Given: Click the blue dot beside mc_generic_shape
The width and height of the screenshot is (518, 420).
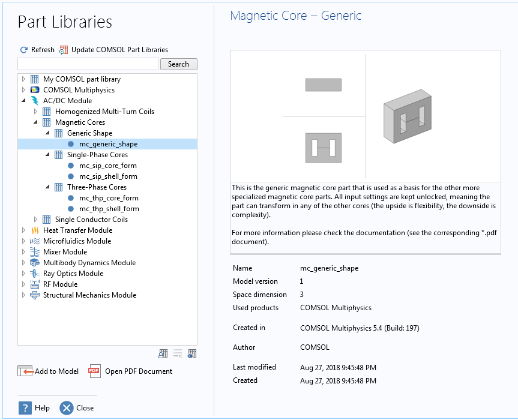Looking at the screenshot, I should (71, 144).
